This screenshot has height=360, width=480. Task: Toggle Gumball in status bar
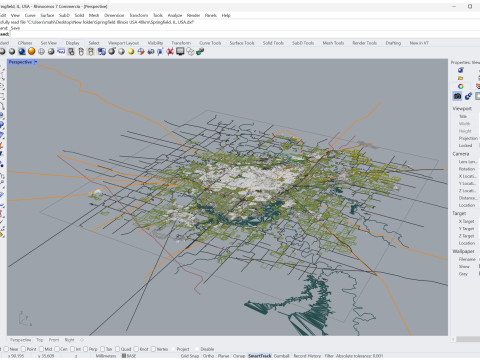click(281, 356)
